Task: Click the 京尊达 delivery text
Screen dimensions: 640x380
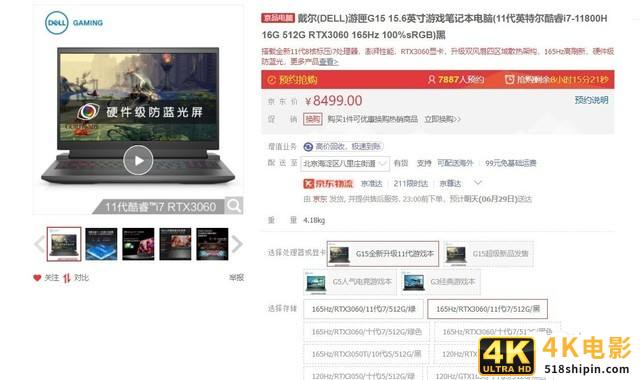Action: (x=450, y=184)
